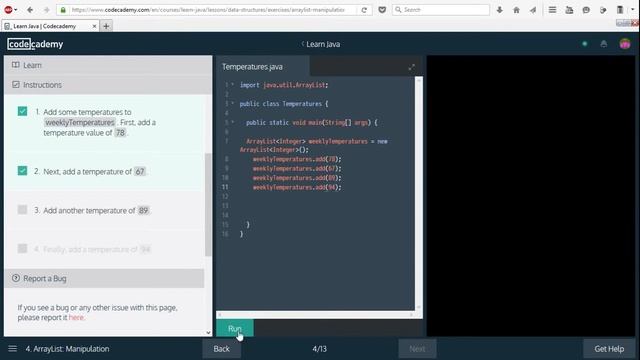Screen dimensions: 640x360
Task: Click the Report a Bug question icon
Action: [x=16, y=278]
